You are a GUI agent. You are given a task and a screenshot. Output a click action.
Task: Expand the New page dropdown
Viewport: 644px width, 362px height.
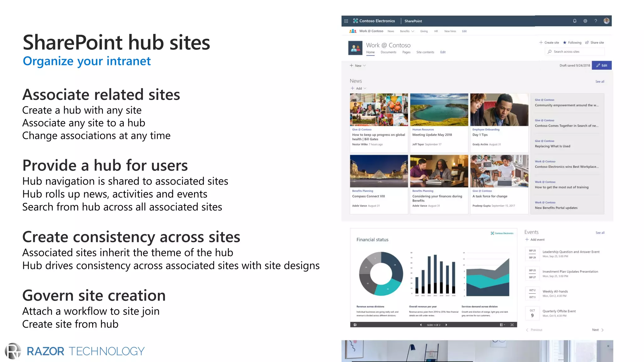tap(364, 66)
